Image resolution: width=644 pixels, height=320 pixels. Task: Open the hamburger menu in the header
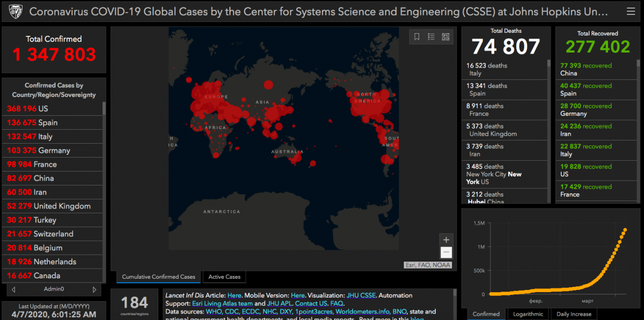click(631, 11)
